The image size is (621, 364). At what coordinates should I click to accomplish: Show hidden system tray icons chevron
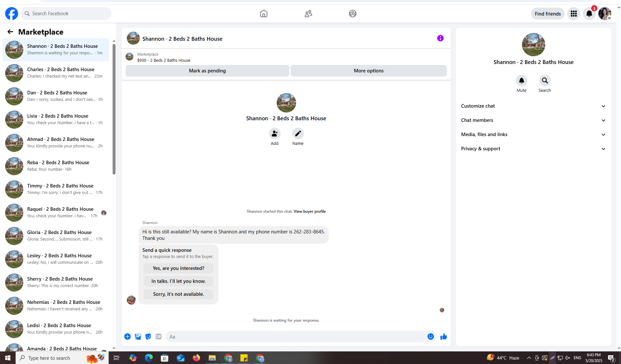point(529,358)
